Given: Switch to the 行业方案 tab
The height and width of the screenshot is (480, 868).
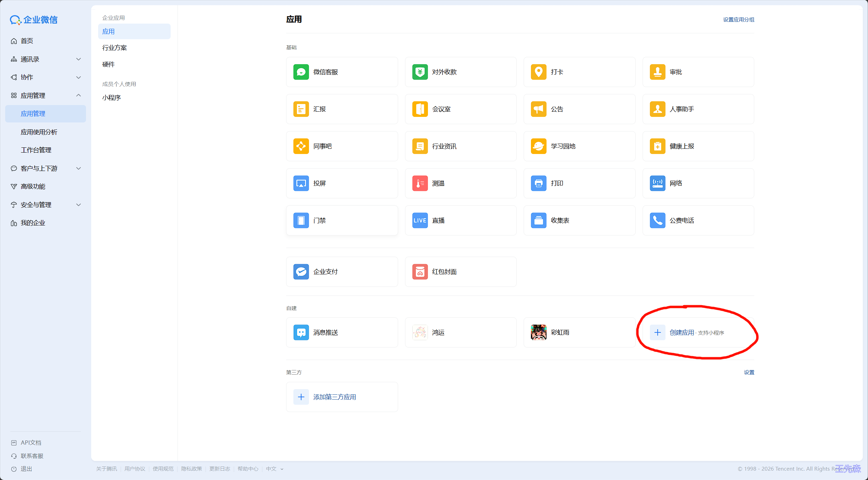Looking at the screenshot, I should pos(114,48).
